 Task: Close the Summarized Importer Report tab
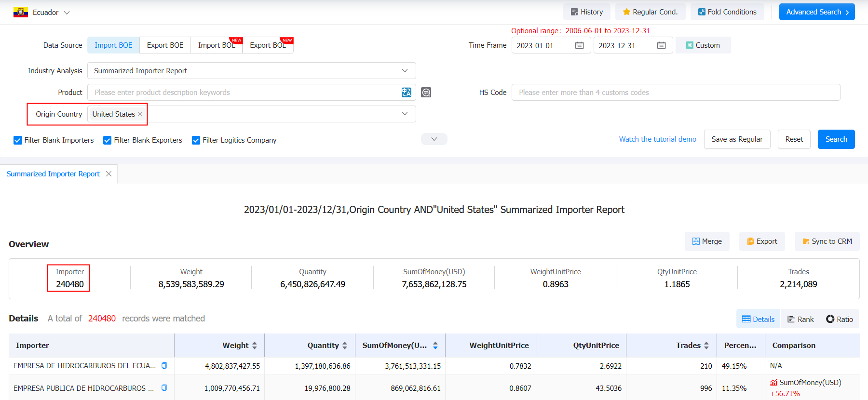pos(109,174)
